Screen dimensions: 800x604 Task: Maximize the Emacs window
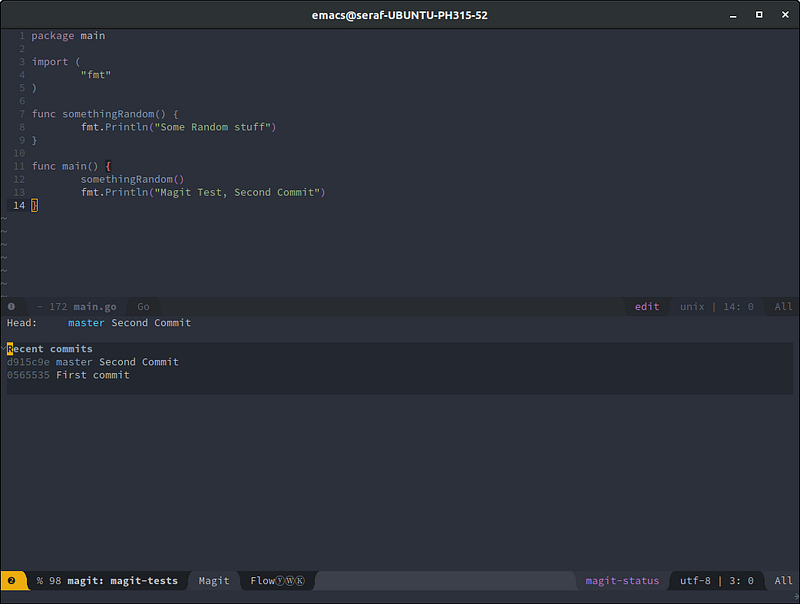(758, 15)
